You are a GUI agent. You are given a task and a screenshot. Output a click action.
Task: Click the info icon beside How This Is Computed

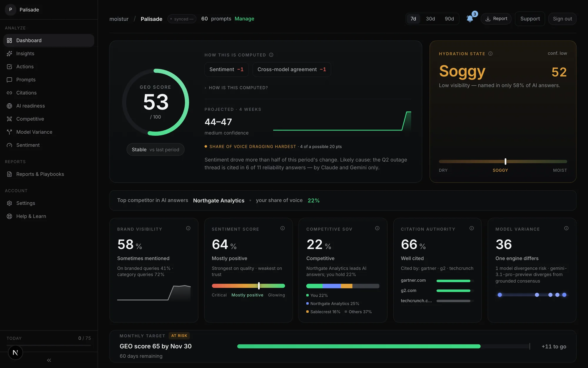[271, 55]
